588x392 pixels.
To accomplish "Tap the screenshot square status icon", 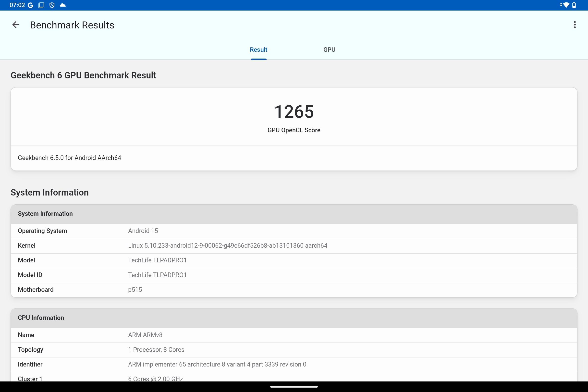I will click(x=41, y=5).
